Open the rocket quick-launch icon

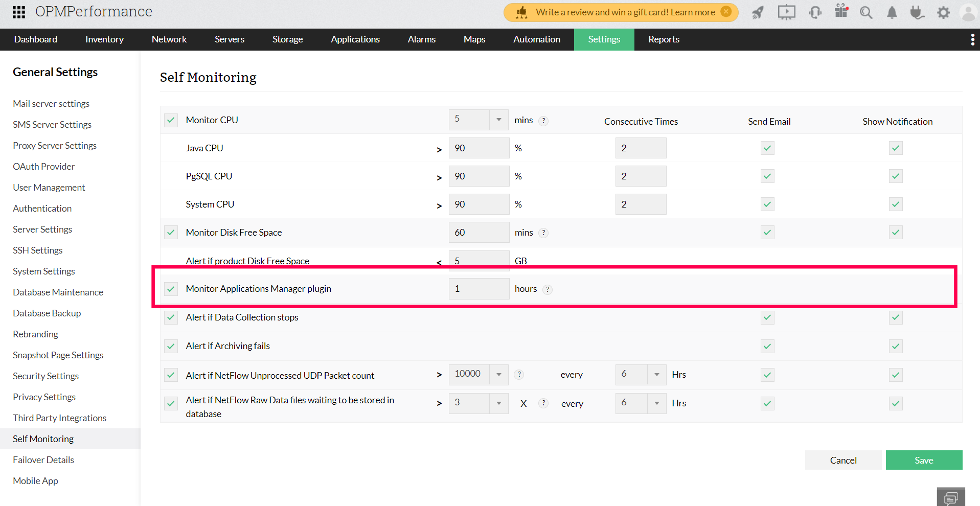[x=757, y=12]
